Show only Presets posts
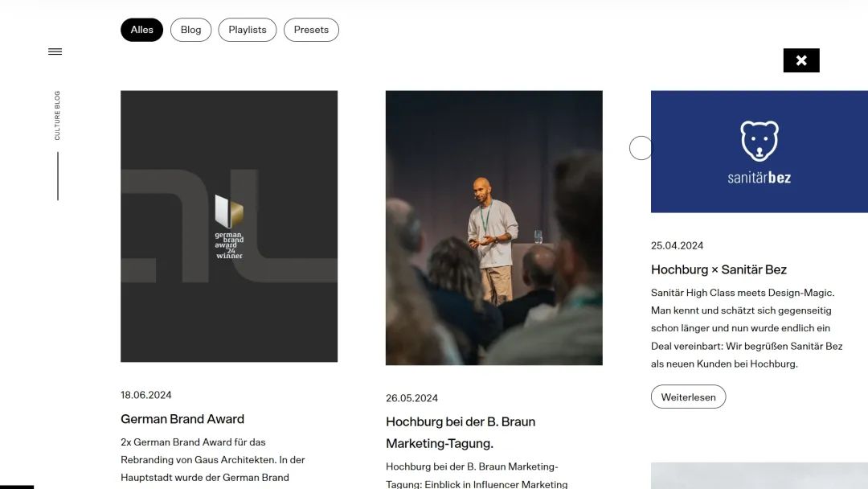The height and width of the screenshot is (489, 868). [x=311, y=30]
